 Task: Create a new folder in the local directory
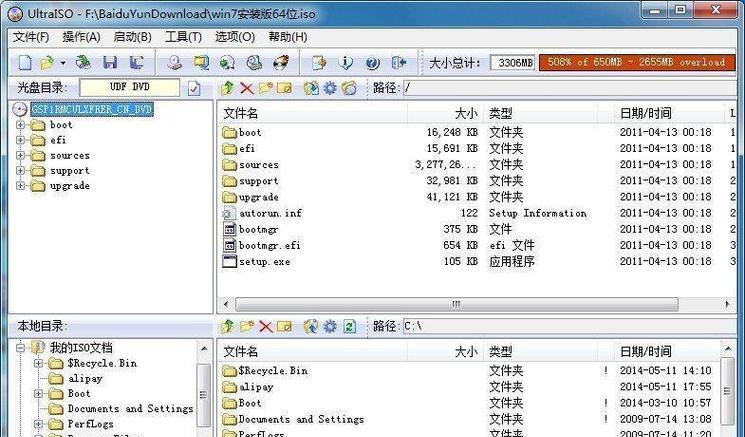tap(247, 326)
